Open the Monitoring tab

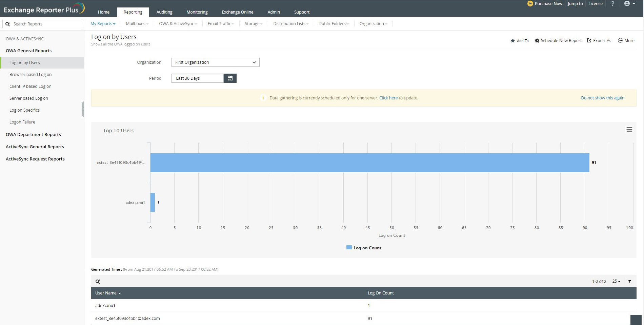(197, 12)
